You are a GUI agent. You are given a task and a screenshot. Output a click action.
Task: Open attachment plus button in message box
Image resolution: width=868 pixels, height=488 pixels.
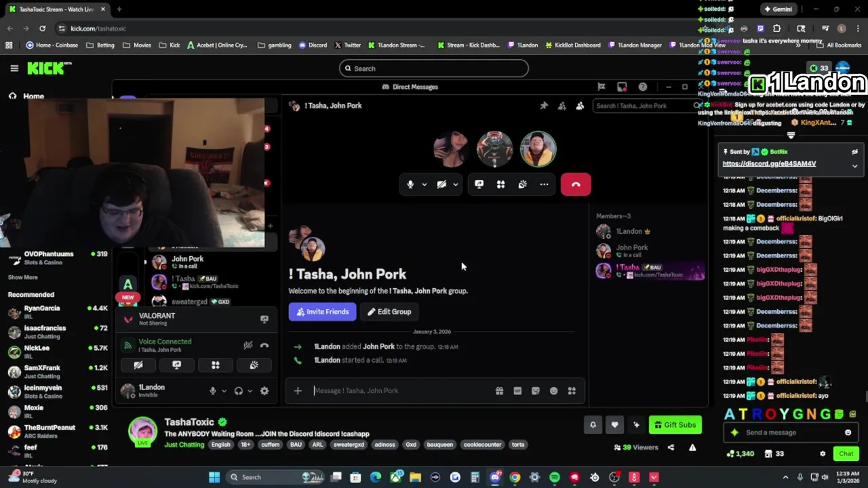click(x=298, y=390)
